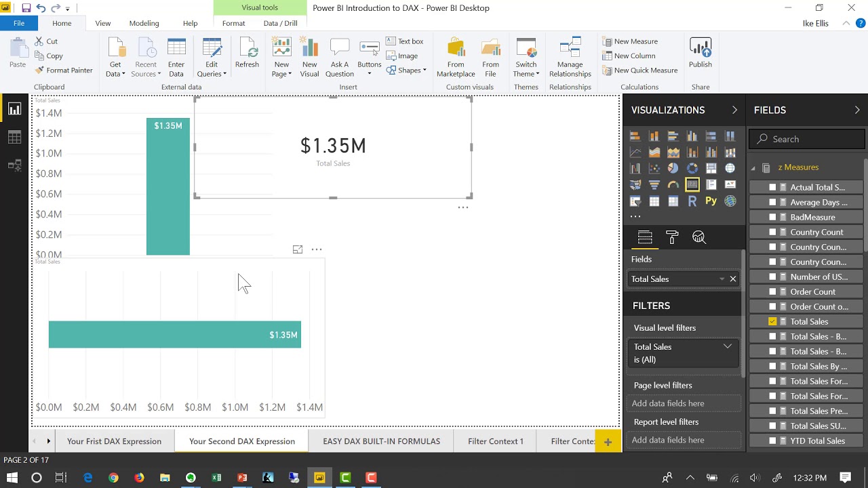Choose the Multi-row card visualization

(711, 184)
